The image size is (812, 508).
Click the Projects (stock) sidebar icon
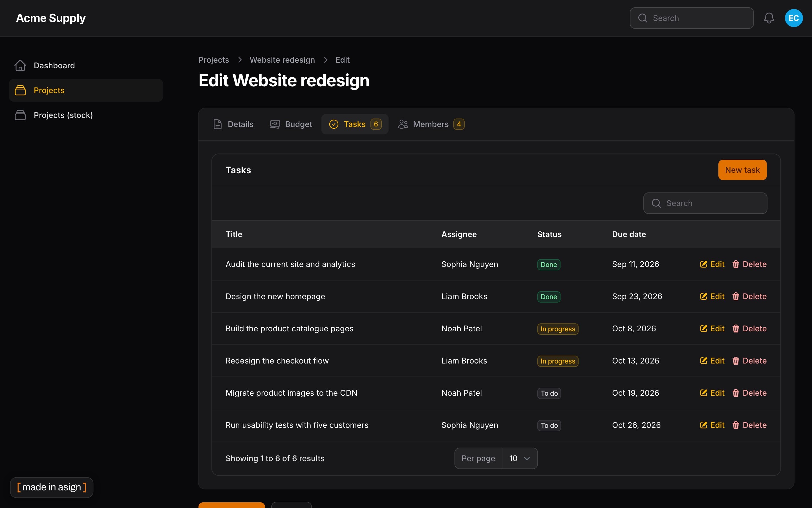click(20, 115)
